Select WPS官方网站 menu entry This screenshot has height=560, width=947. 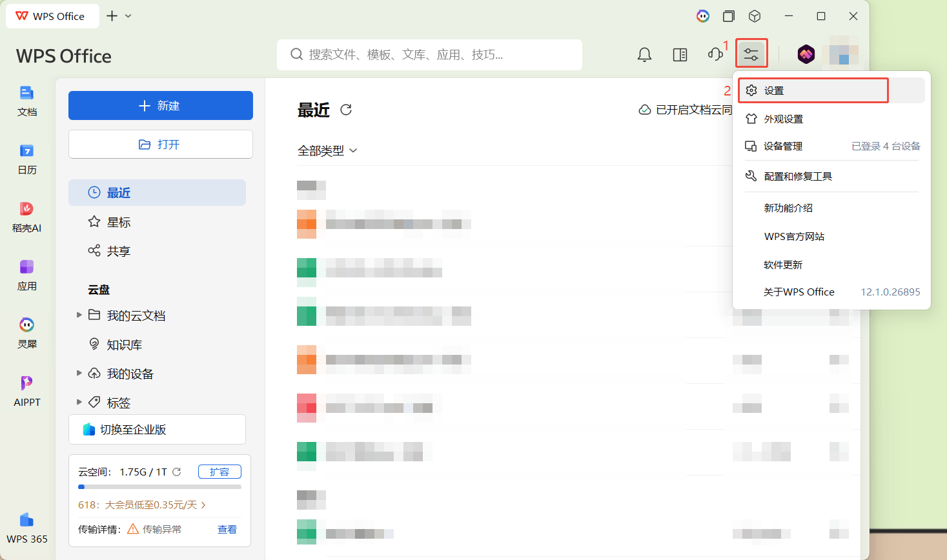tap(831, 236)
